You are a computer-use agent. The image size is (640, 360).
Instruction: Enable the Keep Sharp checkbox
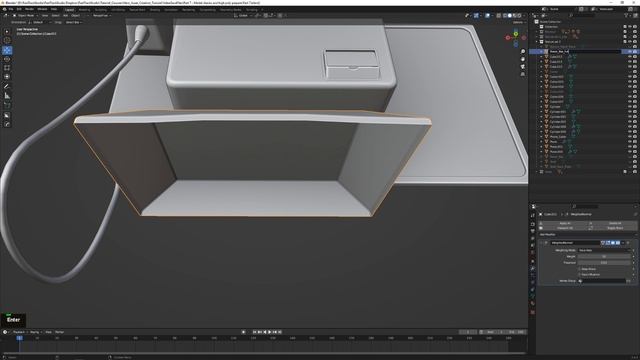tap(579, 269)
